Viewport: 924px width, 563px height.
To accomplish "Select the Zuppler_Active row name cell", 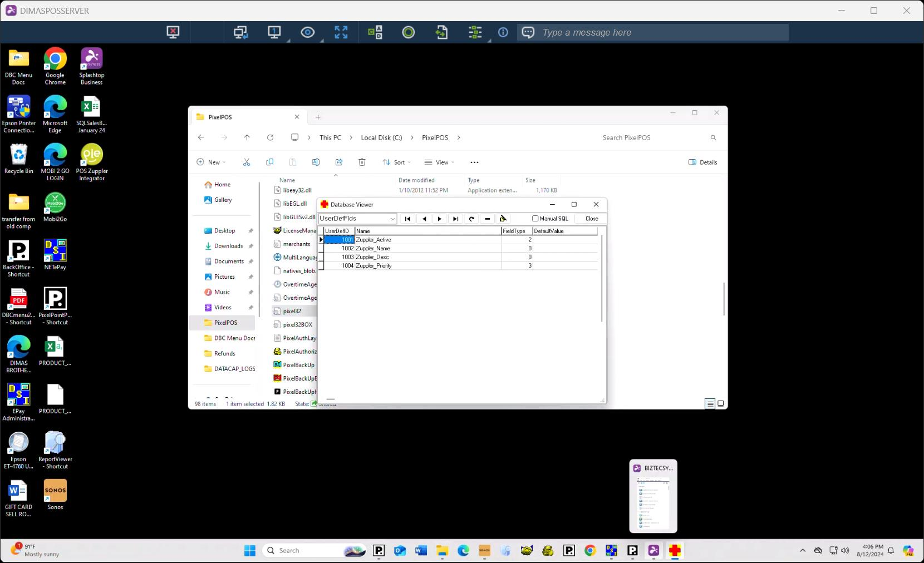I will point(428,240).
